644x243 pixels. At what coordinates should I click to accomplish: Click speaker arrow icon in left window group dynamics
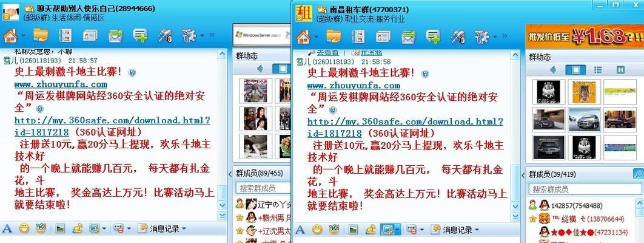tap(260, 69)
